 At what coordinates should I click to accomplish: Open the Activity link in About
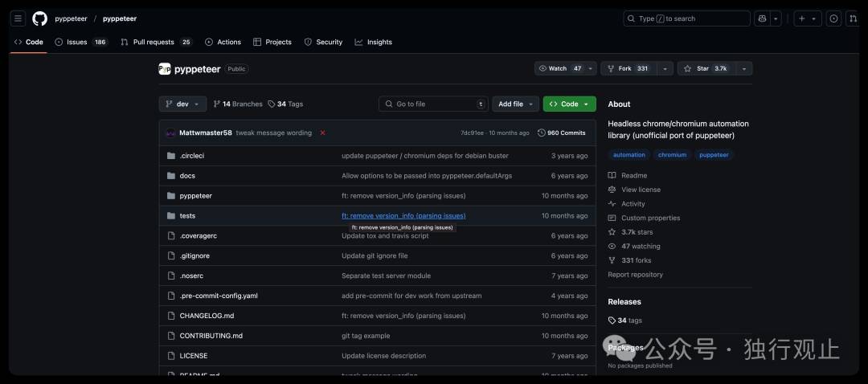(x=626, y=203)
